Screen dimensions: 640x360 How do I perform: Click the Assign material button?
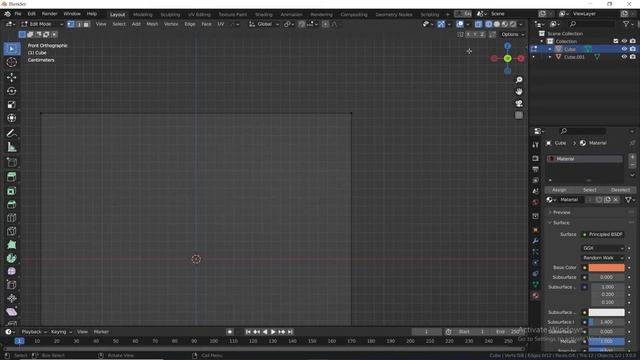tap(559, 190)
